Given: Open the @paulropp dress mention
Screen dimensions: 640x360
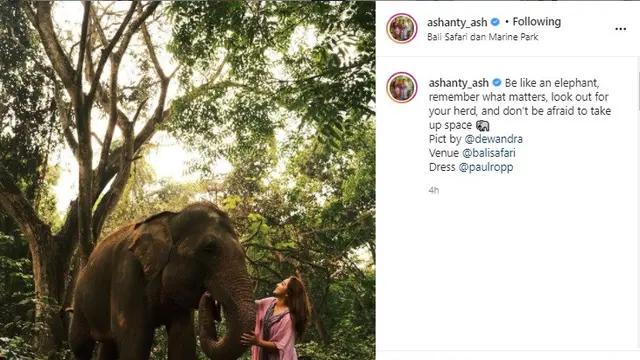Looking at the screenshot, I should coord(486,167).
